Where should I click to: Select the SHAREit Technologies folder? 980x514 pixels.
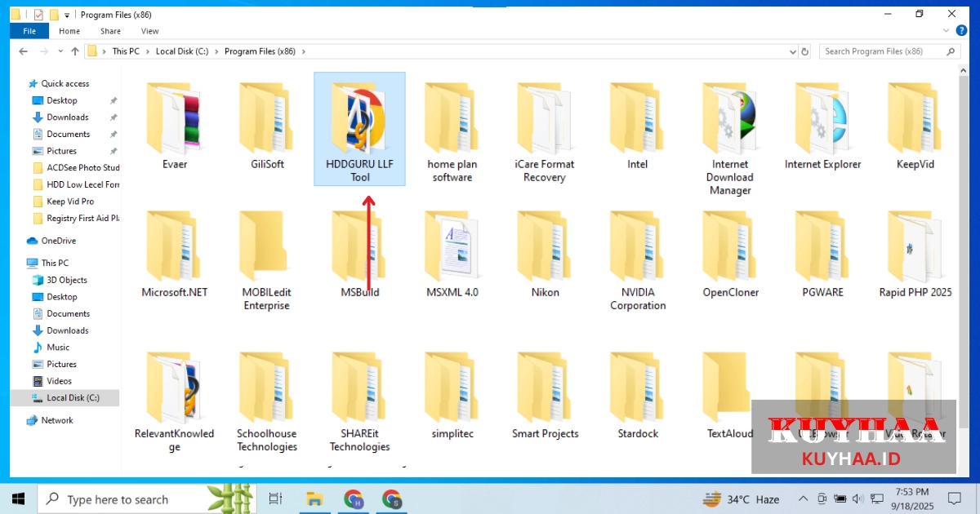359,402
